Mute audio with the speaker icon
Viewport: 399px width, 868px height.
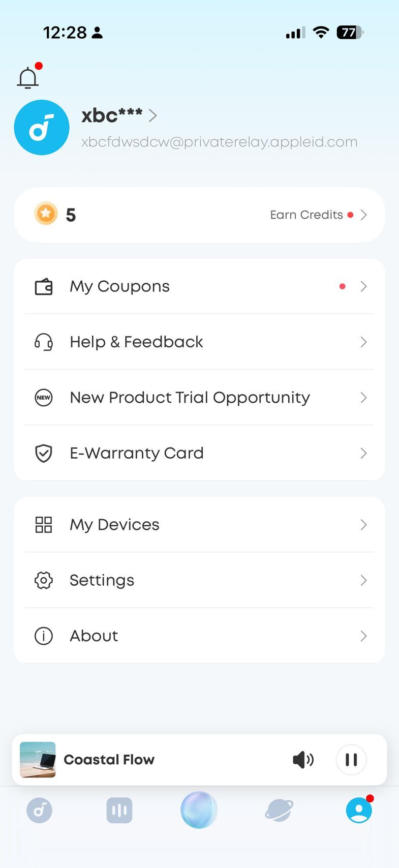tap(303, 760)
